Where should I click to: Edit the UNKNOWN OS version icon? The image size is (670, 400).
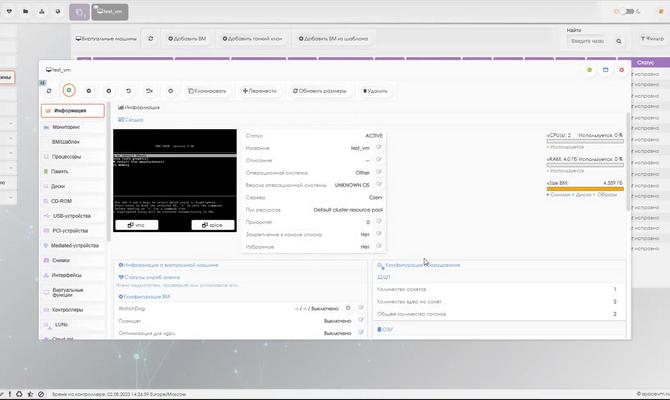click(x=379, y=185)
